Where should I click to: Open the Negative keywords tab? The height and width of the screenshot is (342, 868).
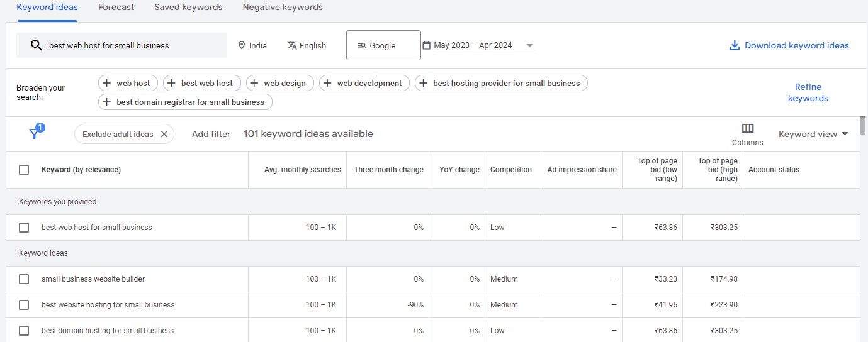click(x=283, y=8)
